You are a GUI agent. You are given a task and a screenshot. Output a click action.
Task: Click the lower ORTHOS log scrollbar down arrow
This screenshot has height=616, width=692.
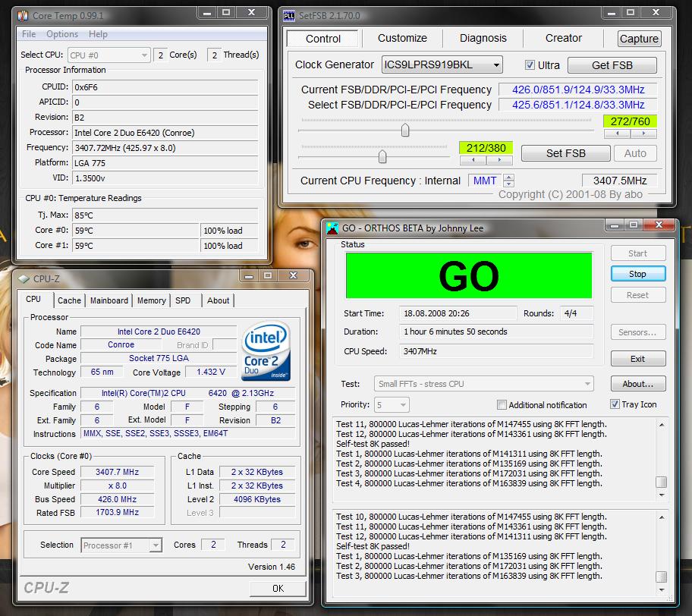pos(662,590)
